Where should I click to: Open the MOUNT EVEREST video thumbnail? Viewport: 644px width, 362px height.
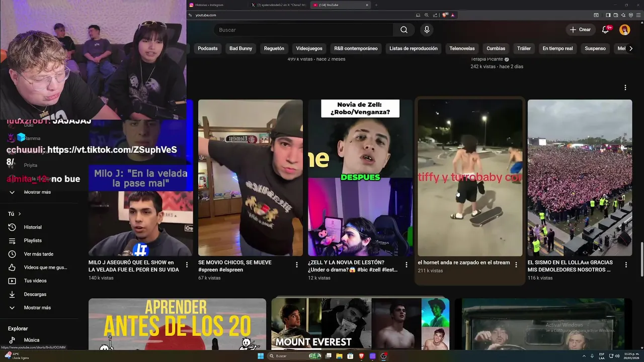pos(360,324)
